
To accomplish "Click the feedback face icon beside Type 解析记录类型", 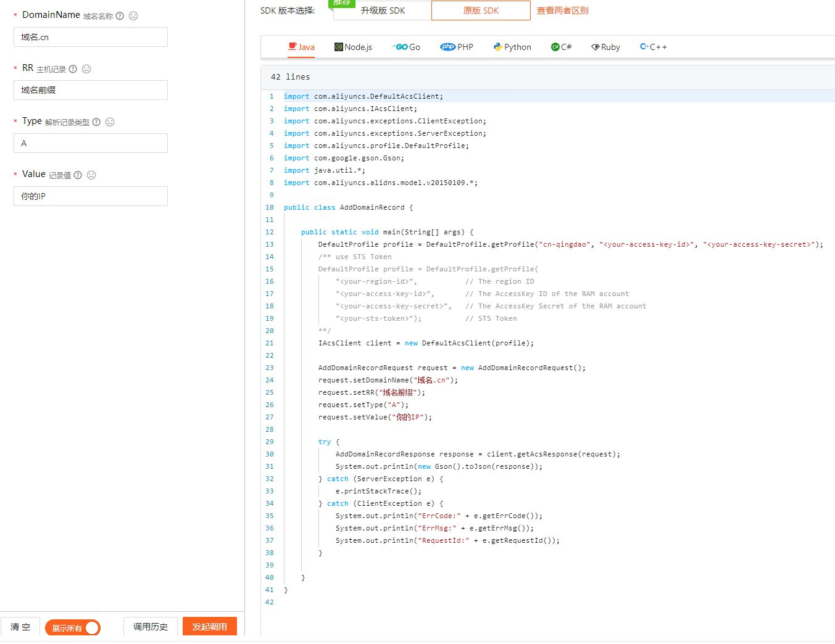I will (x=110, y=122).
